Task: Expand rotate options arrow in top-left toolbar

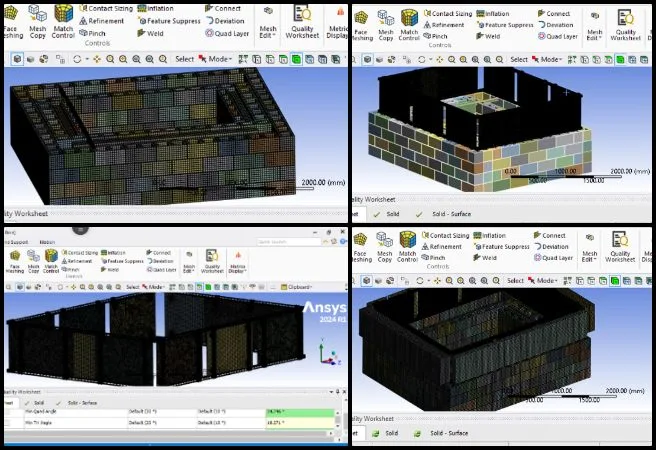Action: click(x=87, y=59)
